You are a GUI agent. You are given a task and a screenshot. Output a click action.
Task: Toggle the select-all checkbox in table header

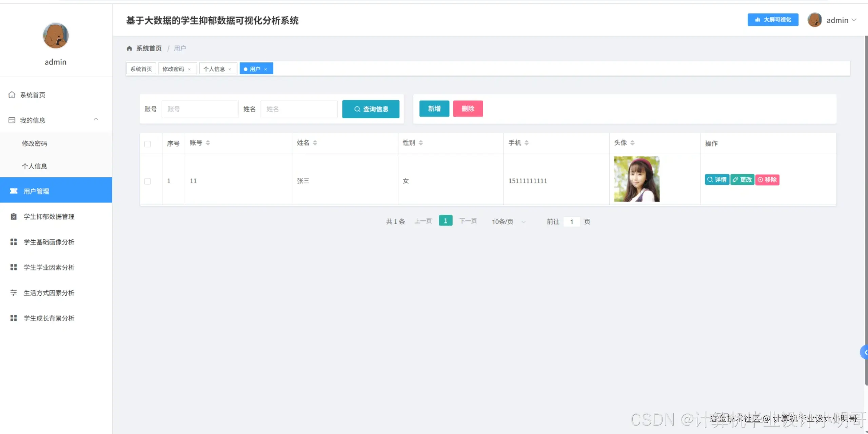(x=147, y=144)
